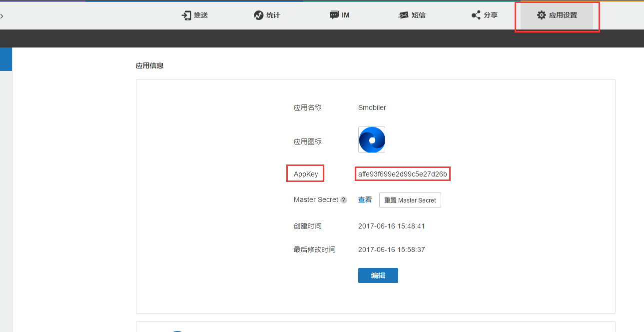This screenshot has width=644, height=332.
Task: Switch to the IM tab
Action: (x=340, y=15)
